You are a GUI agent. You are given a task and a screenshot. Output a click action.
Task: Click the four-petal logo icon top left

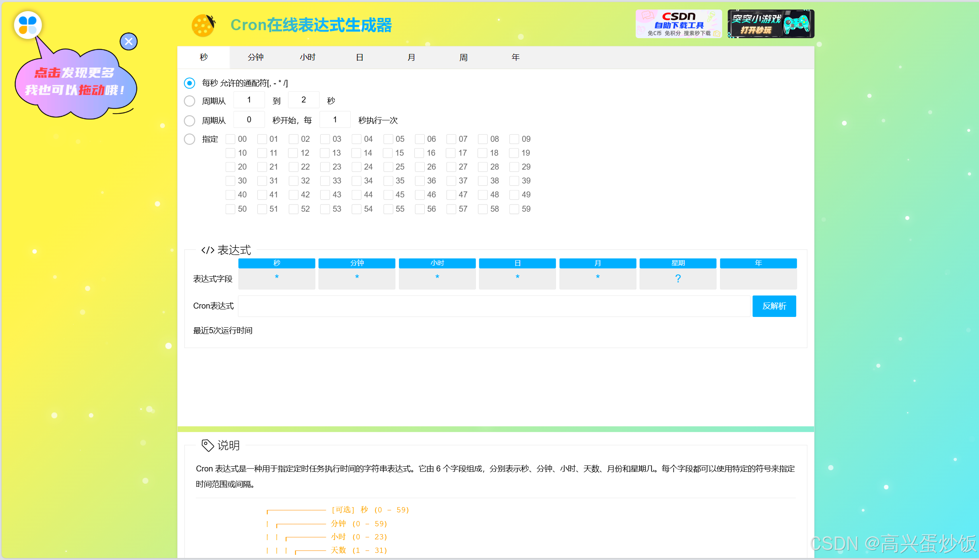click(x=27, y=25)
